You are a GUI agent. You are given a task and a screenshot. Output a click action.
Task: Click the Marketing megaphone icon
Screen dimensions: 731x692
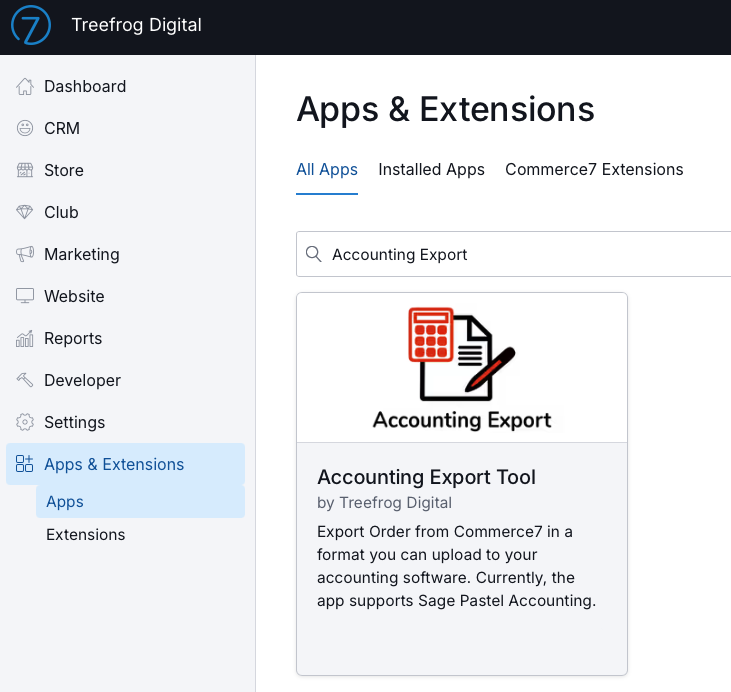coord(25,254)
